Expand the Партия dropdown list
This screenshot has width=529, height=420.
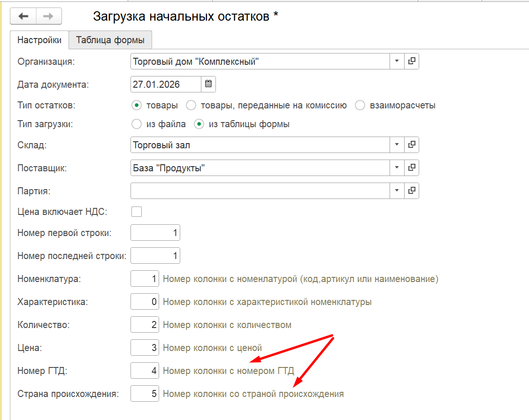(397, 191)
